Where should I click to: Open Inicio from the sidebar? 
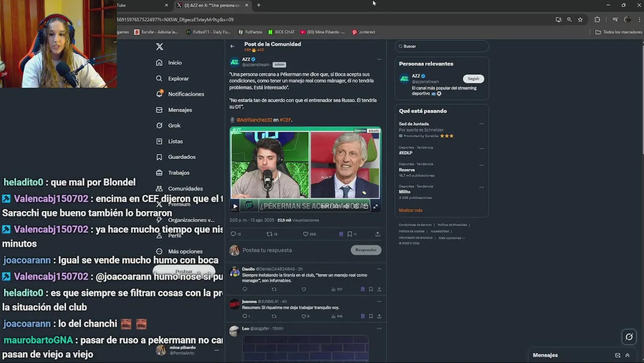tap(169, 63)
